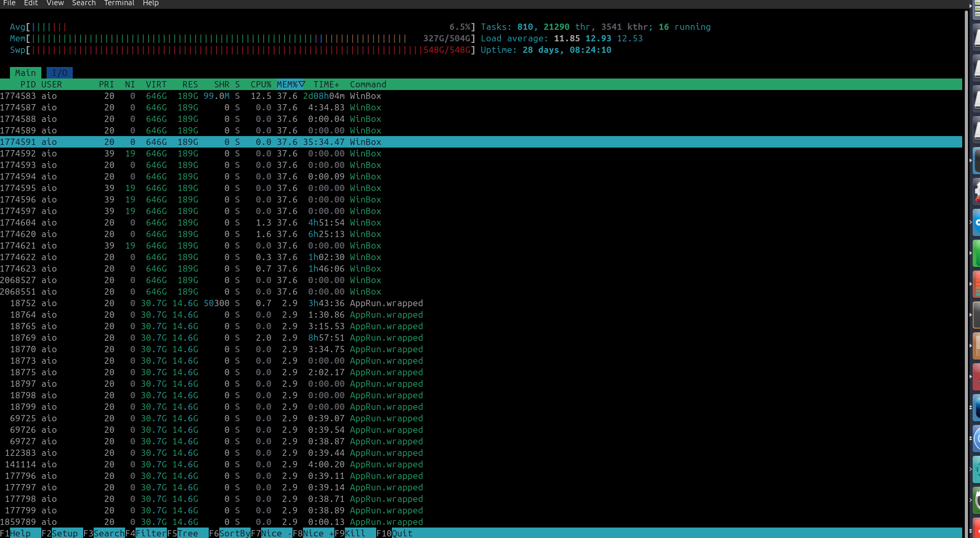Switch to the Main tab in htop
980x538 pixels.
(26, 73)
